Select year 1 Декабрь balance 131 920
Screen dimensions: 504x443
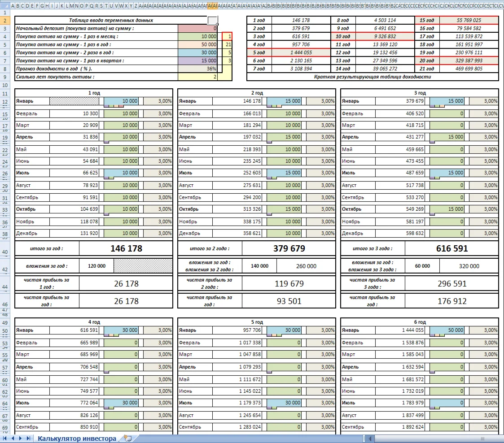[x=74, y=233]
